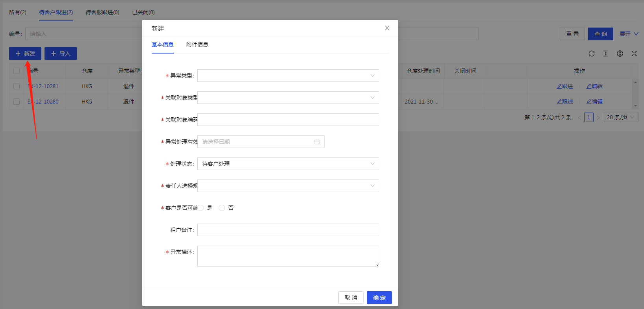Viewport: 644px width, 309px height.
Task: Open table settings gear icon
Action: (x=620, y=54)
